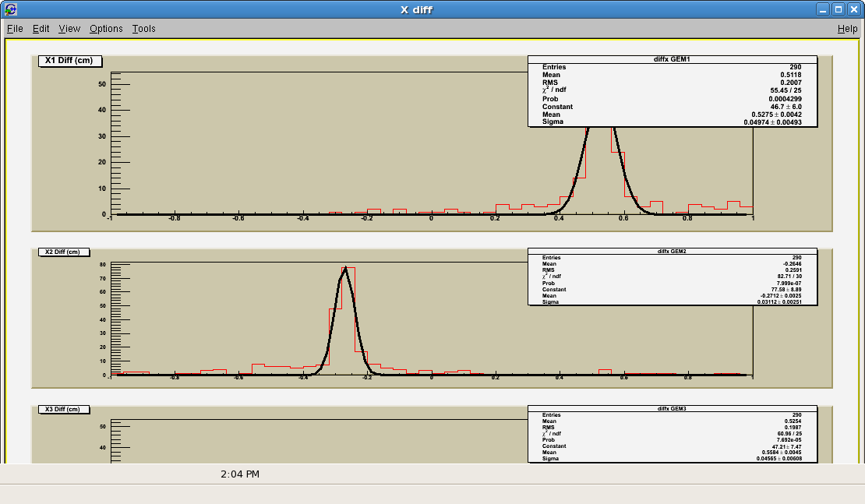Select the X2 Diff (cm) title box
This screenshot has width=865, height=504.
63,252
